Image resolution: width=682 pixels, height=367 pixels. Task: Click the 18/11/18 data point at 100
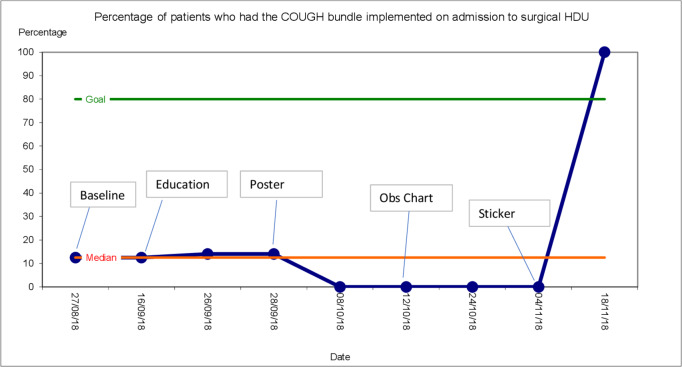point(604,52)
